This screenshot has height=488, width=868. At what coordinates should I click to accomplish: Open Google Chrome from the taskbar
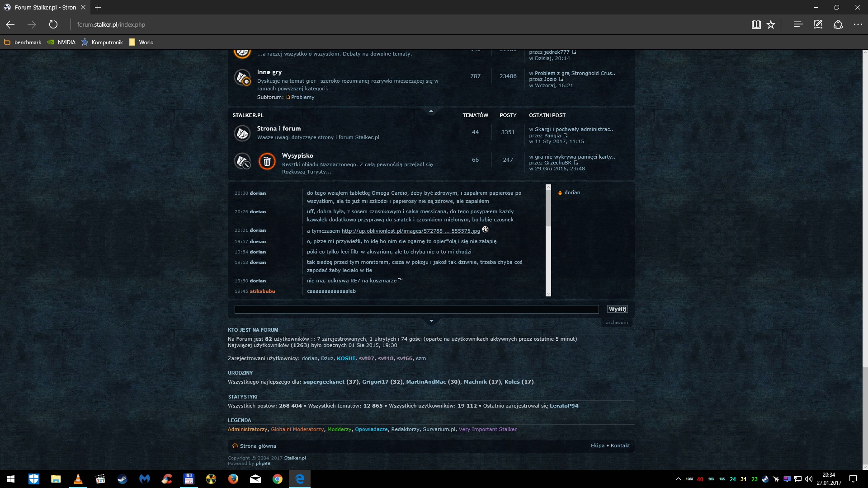coord(278,479)
